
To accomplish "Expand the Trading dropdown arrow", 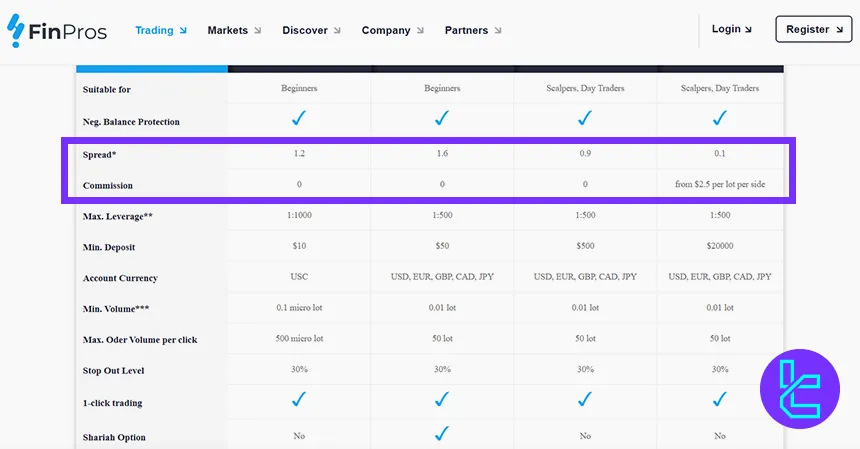I will click(183, 31).
